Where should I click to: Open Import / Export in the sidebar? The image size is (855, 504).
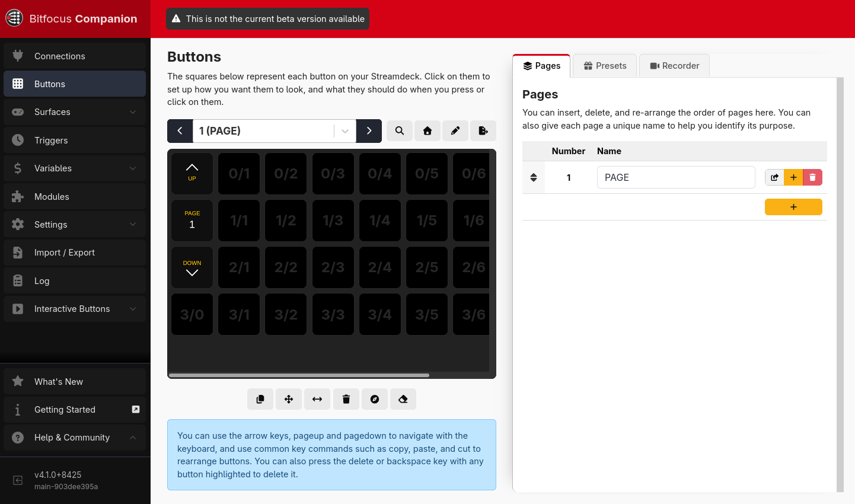pyautogui.click(x=75, y=253)
